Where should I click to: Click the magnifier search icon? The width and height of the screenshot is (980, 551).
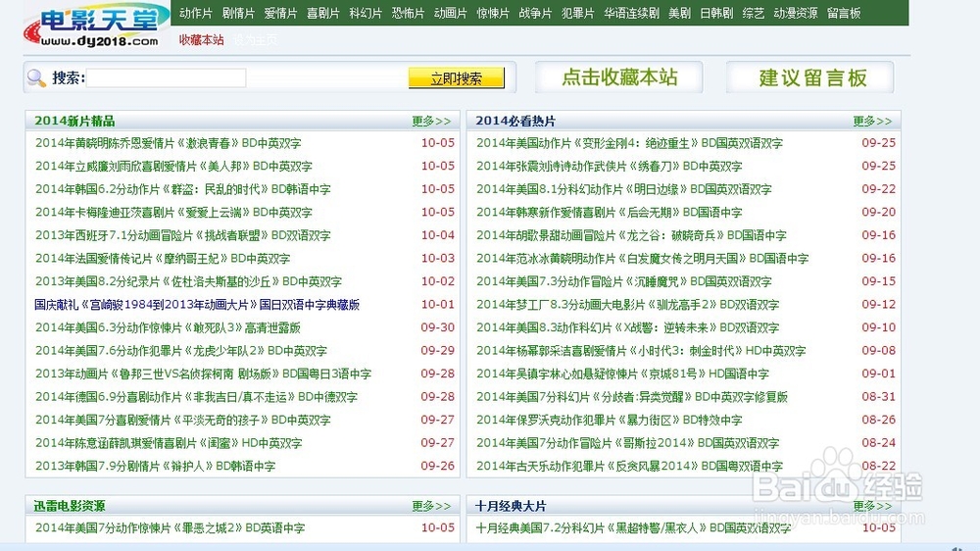[36, 77]
